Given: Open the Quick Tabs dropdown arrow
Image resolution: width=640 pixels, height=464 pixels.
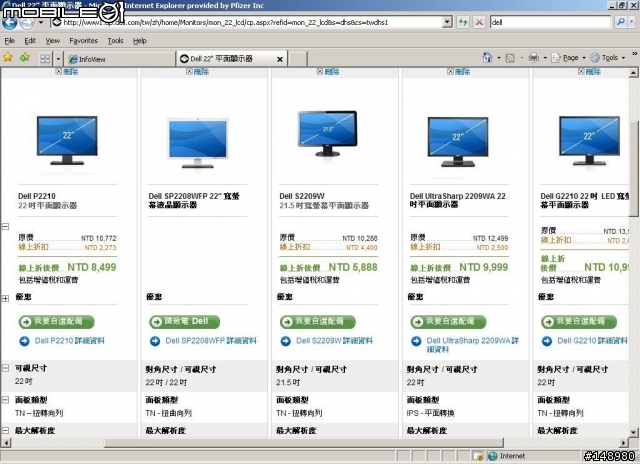Looking at the screenshot, I should coord(58,59).
